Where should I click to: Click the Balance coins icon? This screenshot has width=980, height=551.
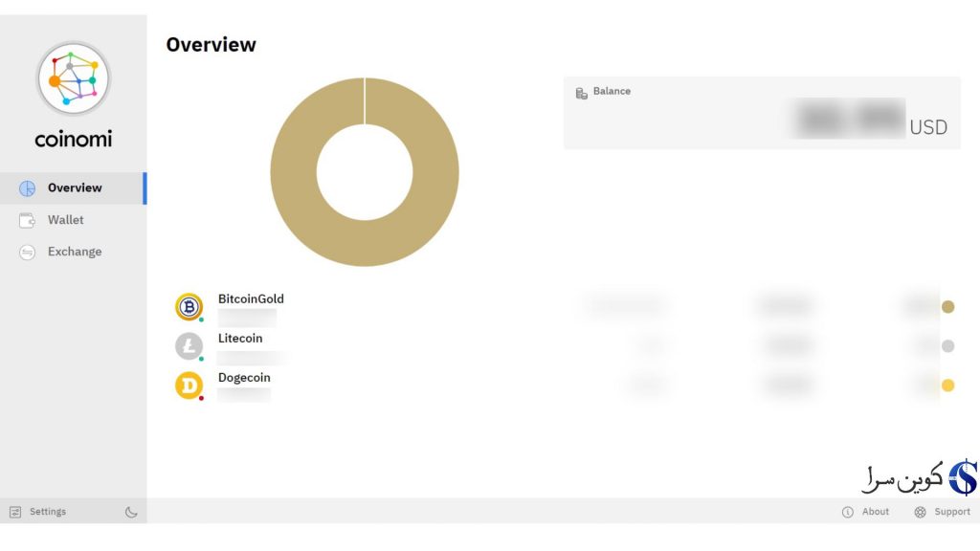click(x=581, y=93)
